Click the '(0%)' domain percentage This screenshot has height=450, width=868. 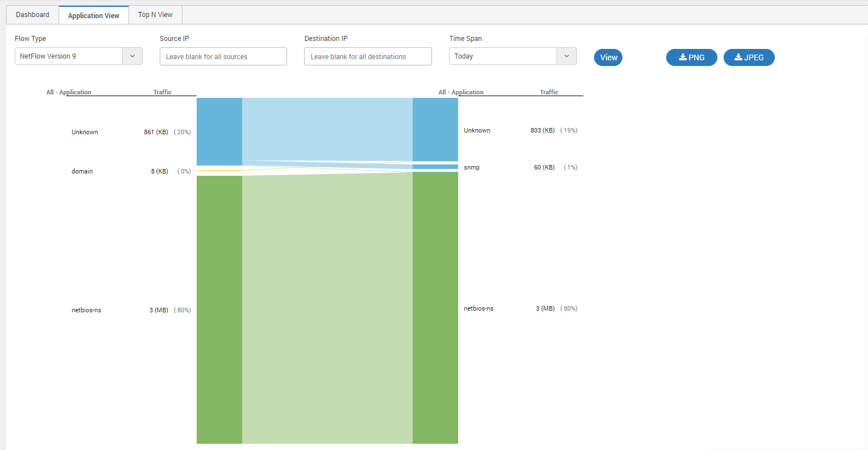click(x=184, y=171)
